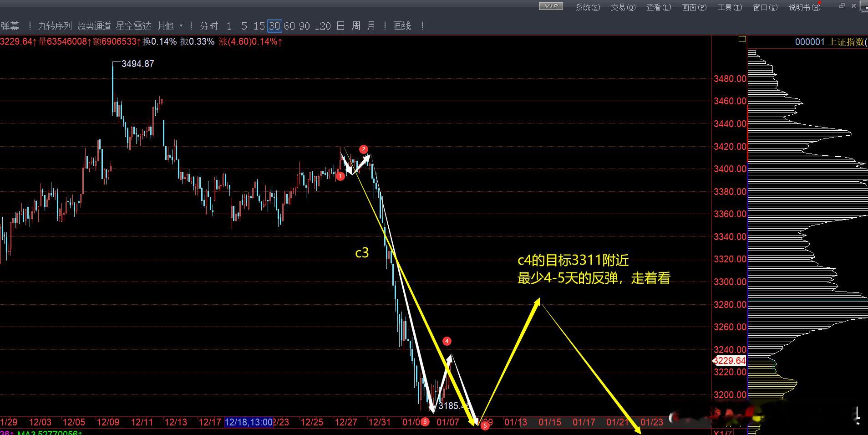Click the 12/31 date on time axis
Viewport: 868px width, 435px height.
pos(380,422)
